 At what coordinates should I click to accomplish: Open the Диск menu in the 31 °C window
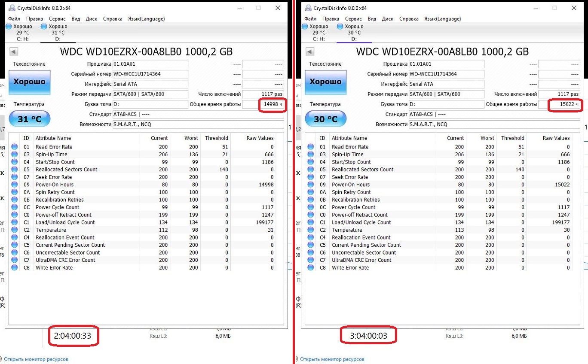92,19
